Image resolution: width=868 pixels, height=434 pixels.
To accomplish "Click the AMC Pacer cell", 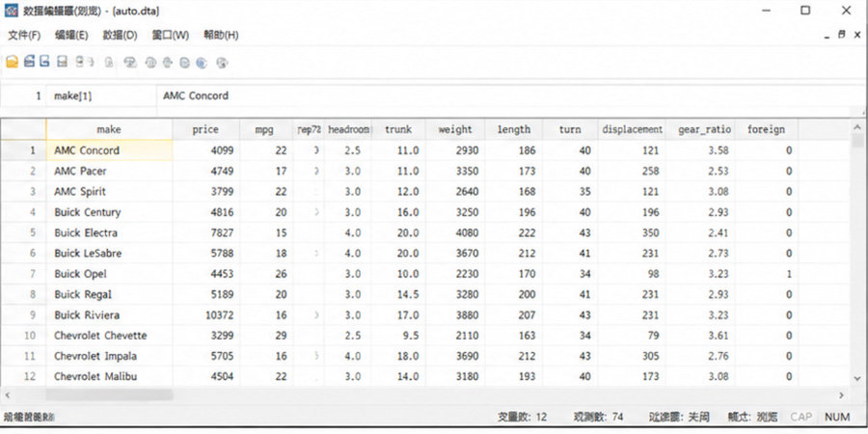I will click(x=109, y=171).
